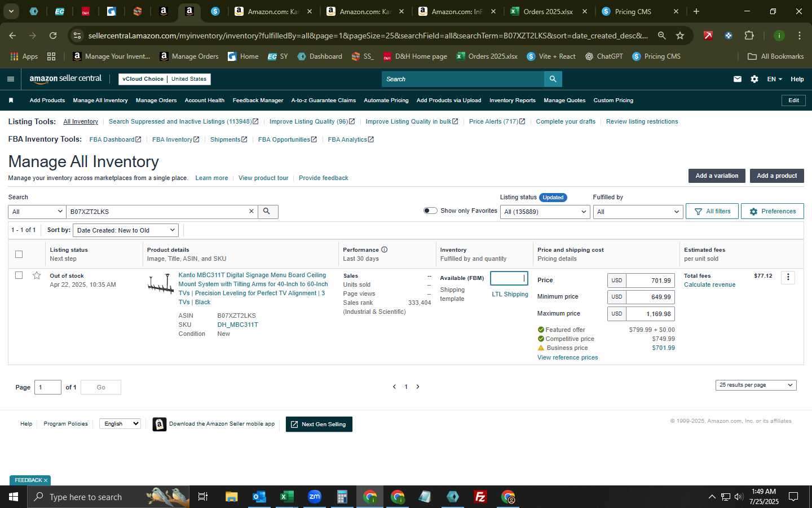Open the mail messages icon
This screenshot has height=508, width=812.
(x=738, y=79)
